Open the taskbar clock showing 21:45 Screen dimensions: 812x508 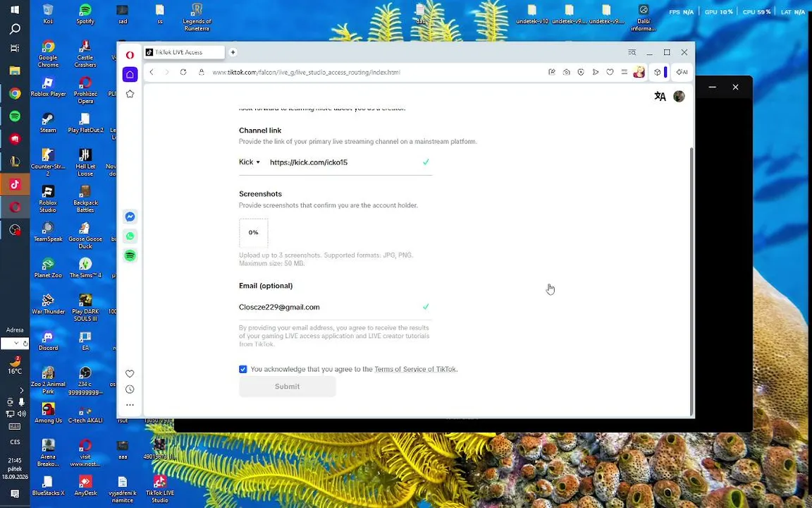(x=15, y=468)
